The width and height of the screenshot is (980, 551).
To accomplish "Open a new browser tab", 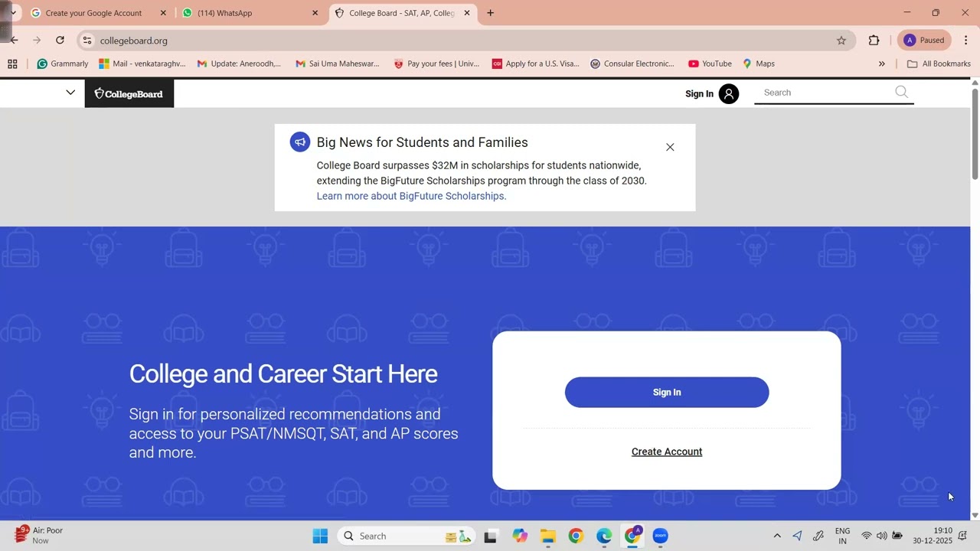I will pos(491,13).
